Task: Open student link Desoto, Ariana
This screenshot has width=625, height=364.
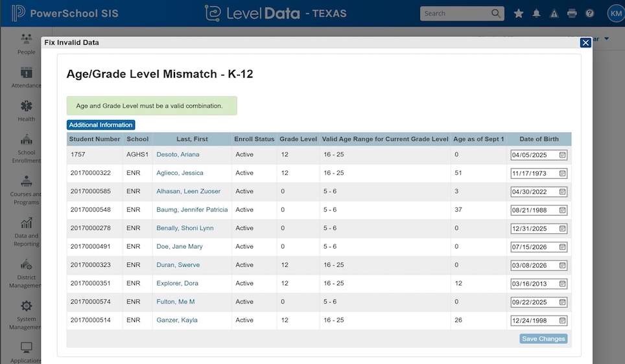Action: pyautogui.click(x=178, y=155)
